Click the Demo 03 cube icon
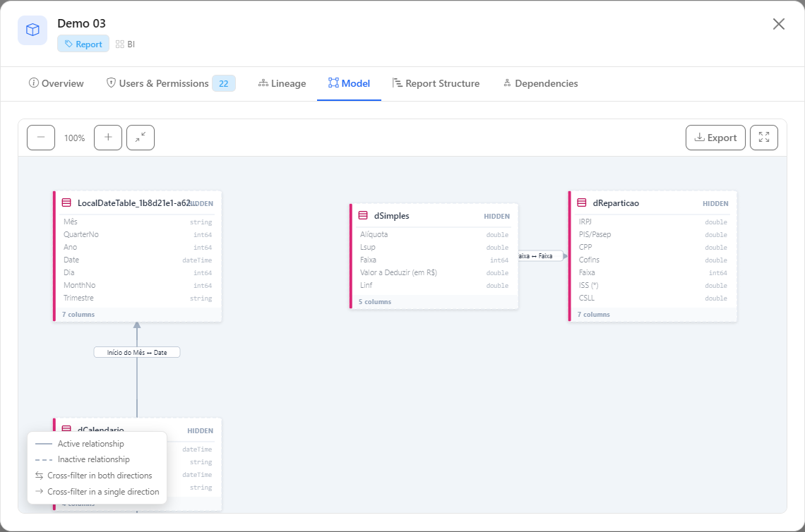 click(33, 30)
